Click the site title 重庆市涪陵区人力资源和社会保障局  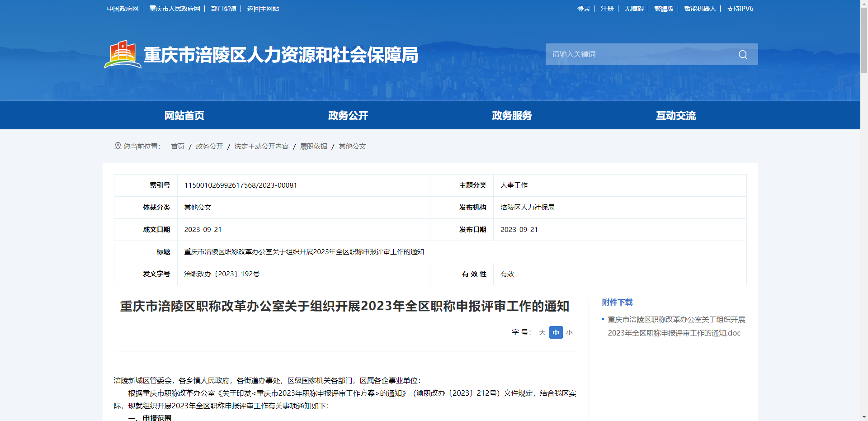click(281, 55)
